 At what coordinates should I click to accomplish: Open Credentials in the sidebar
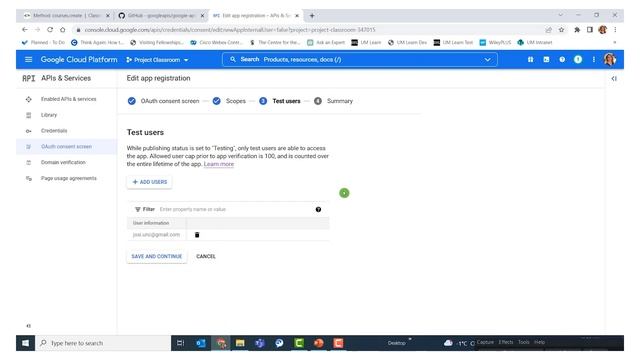[53, 131]
